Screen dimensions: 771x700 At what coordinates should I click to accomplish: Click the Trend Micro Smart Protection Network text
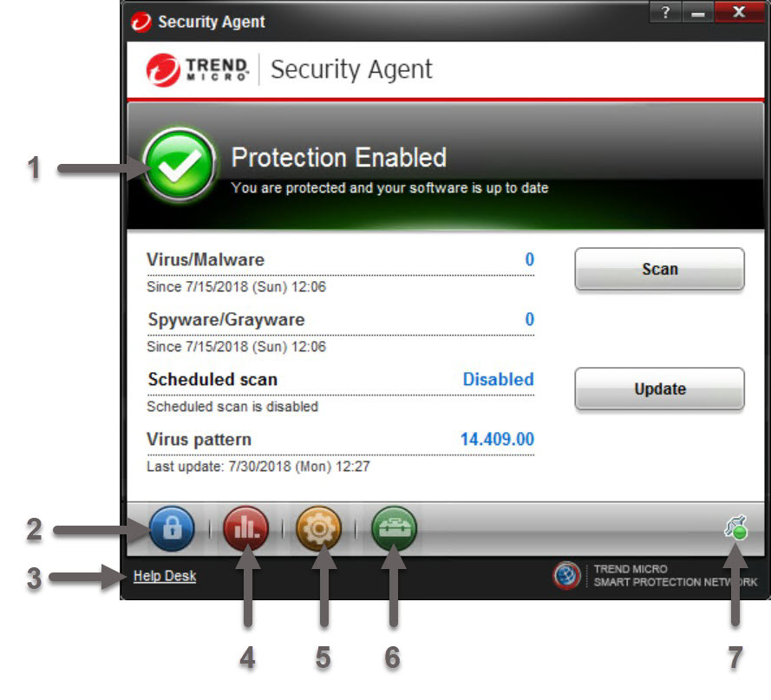click(x=675, y=576)
